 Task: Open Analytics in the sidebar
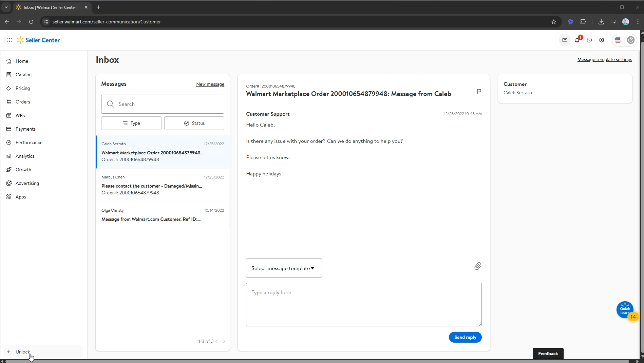coord(25,156)
